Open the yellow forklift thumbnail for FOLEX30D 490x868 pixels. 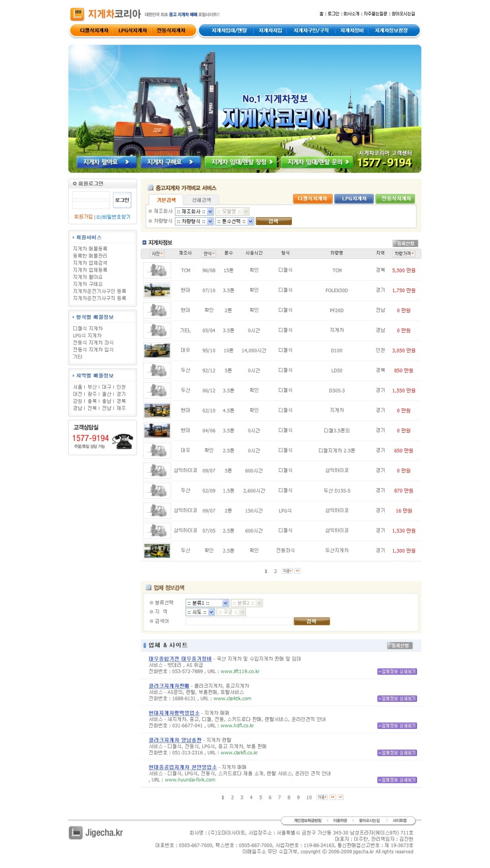(x=157, y=290)
